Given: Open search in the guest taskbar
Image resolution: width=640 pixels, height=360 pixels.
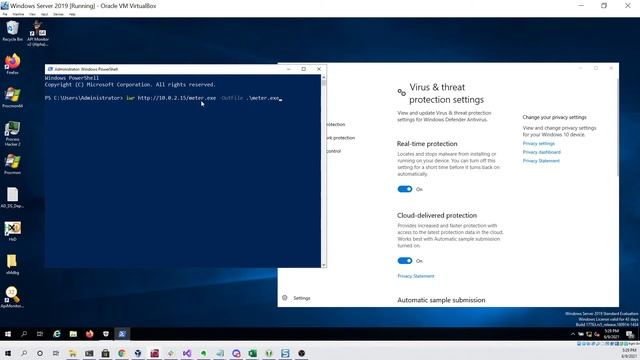Looking at the screenshot, I should [24, 334].
